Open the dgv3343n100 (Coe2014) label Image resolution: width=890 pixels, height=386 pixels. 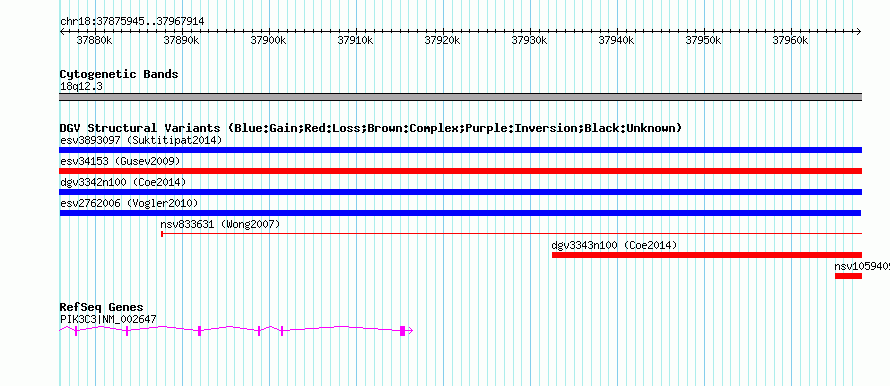(x=615, y=245)
